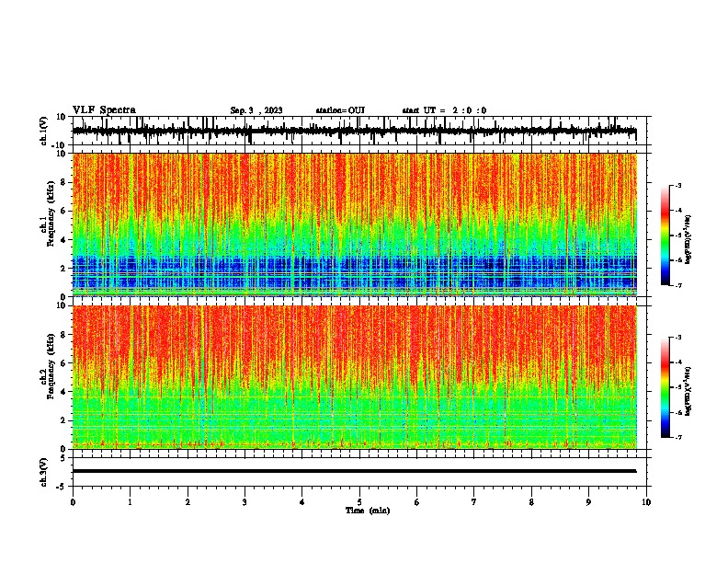Image resolution: width=728 pixels, height=563 pixels.
Task: Click the "Time (min)" x-axis label
Action: click(368, 511)
